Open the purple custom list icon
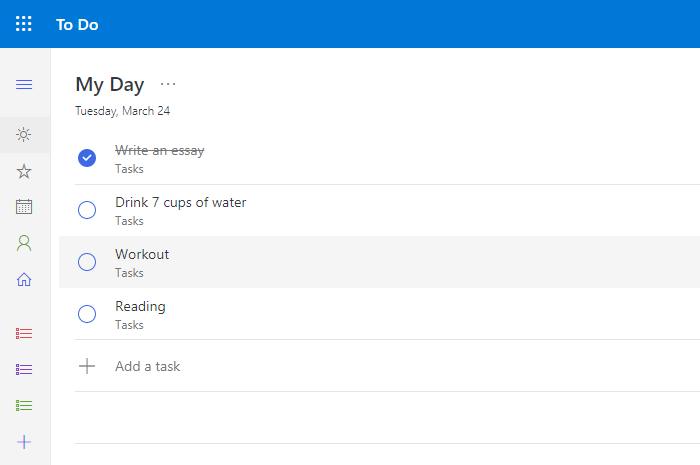 (x=24, y=369)
